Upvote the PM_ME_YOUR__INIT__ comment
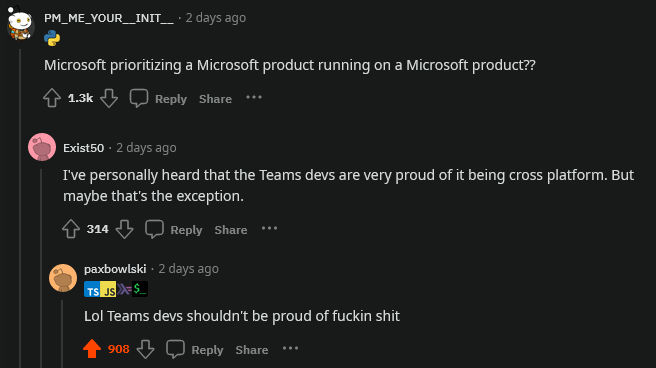656x368 pixels. click(x=52, y=98)
